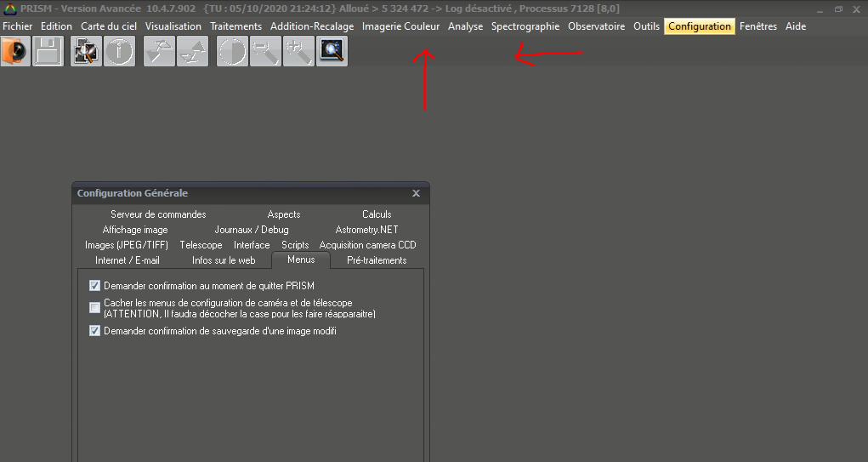Viewport: 868px width, 462px height.
Task: Go to the Journaux / Debug tab
Action: pyautogui.click(x=251, y=230)
